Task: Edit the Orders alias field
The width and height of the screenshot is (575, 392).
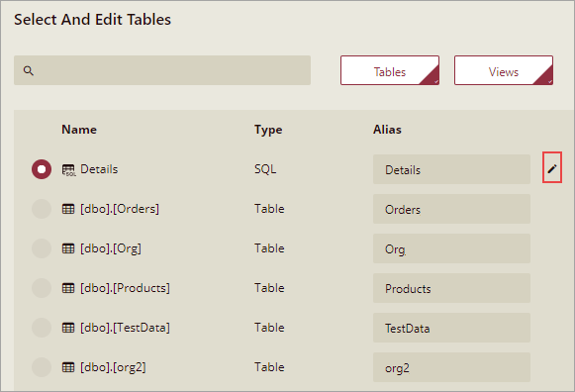Action: pos(451,209)
